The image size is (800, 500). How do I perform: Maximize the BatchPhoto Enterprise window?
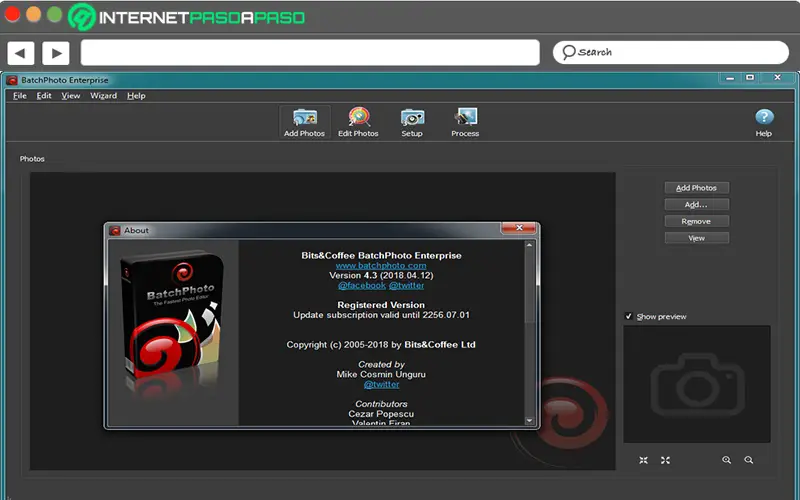tap(750, 78)
